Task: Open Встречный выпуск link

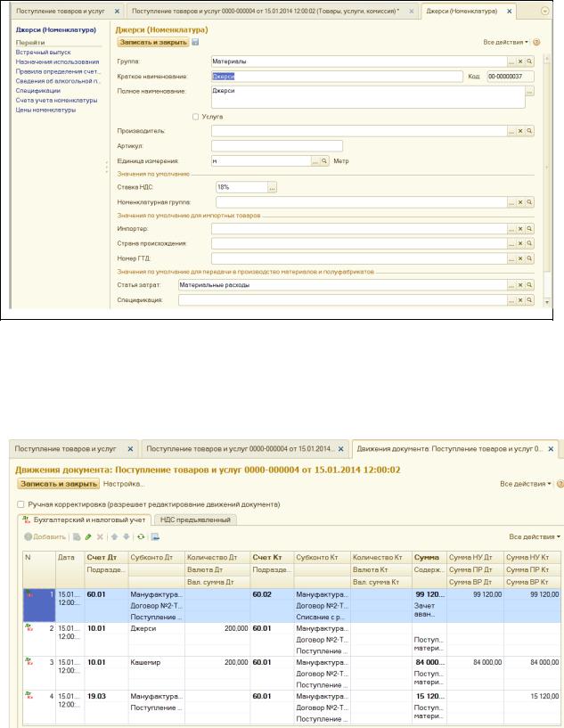Action: click(x=43, y=53)
